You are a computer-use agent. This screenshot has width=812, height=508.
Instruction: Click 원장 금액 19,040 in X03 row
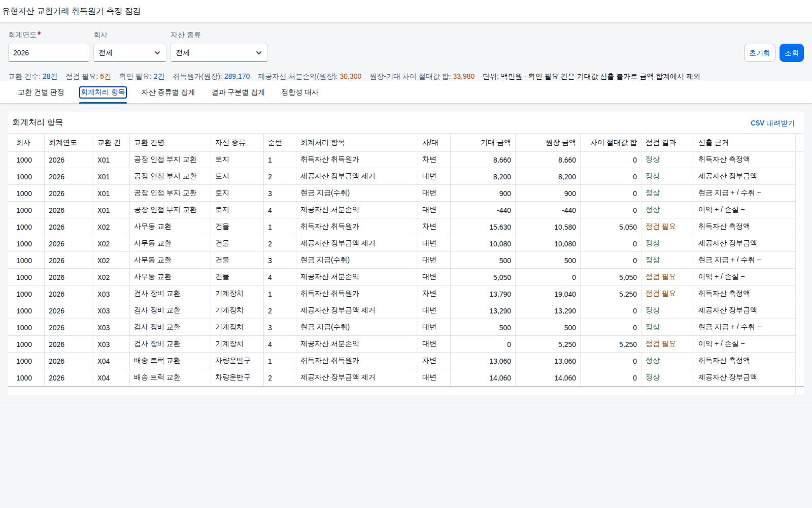[x=565, y=294]
